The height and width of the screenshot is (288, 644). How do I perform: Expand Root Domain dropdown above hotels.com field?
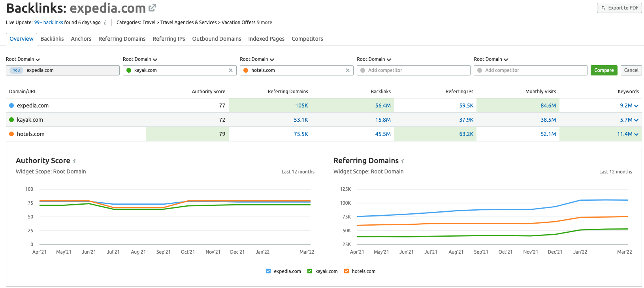click(257, 59)
